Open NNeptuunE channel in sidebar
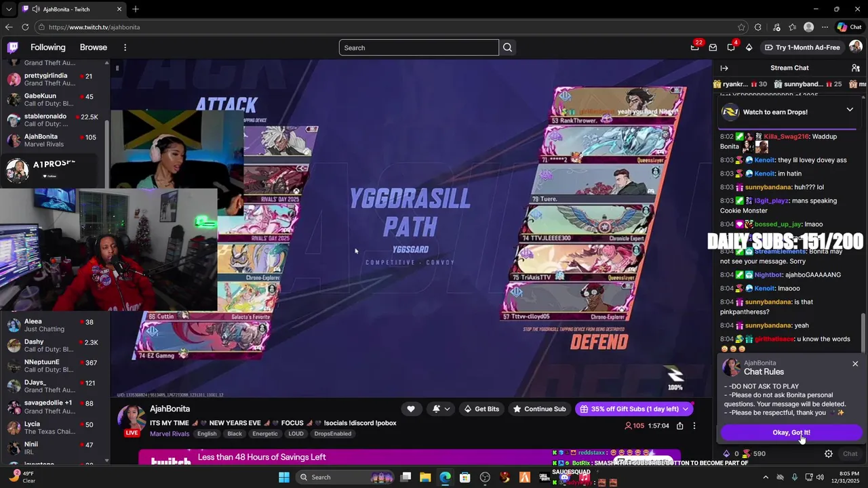868x488 pixels. [54, 366]
